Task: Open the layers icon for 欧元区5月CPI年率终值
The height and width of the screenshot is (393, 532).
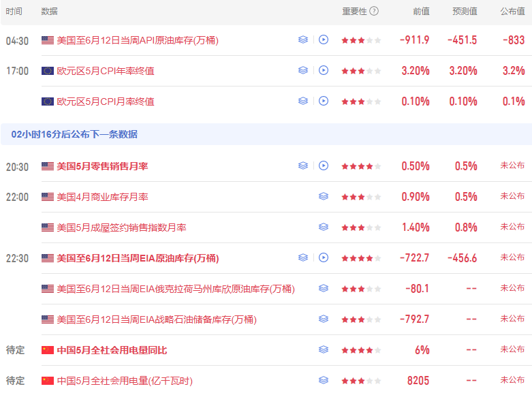Action: [303, 70]
